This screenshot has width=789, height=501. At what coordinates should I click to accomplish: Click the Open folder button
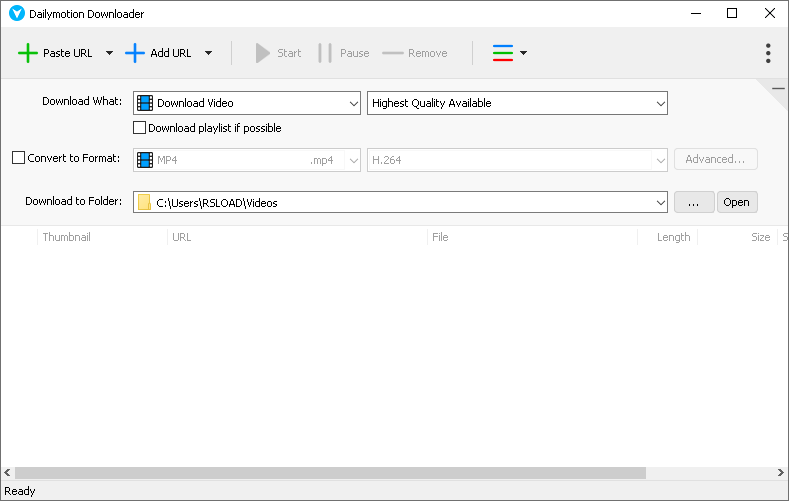(737, 202)
